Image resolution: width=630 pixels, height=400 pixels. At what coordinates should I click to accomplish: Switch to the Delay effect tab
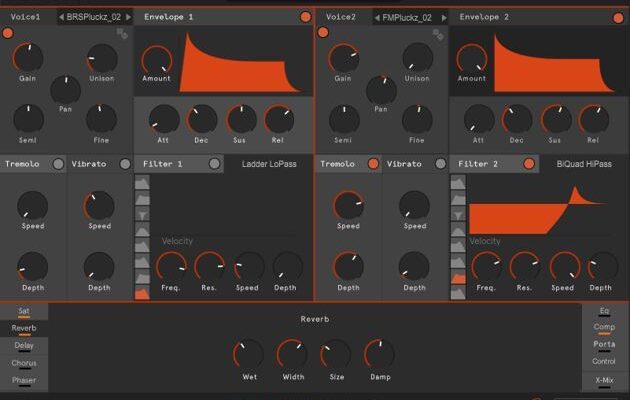(x=24, y=346)
